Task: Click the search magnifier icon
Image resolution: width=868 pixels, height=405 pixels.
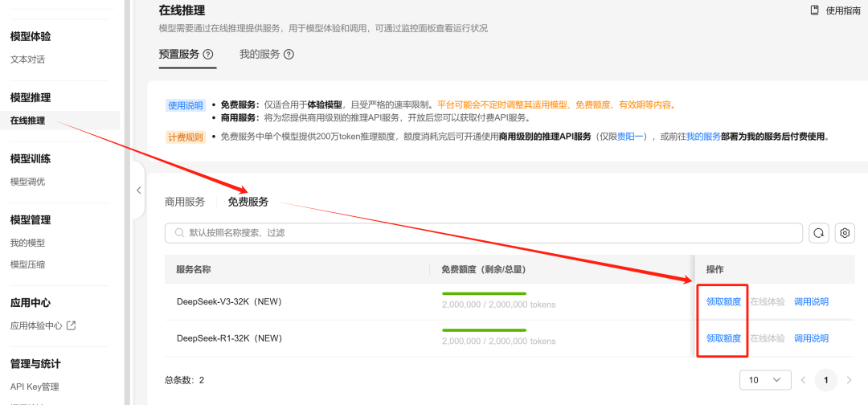Action: click(x=179, y=234)
